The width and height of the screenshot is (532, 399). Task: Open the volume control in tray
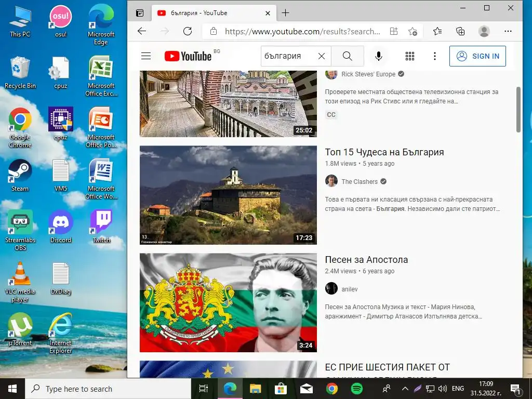[442, 389]
